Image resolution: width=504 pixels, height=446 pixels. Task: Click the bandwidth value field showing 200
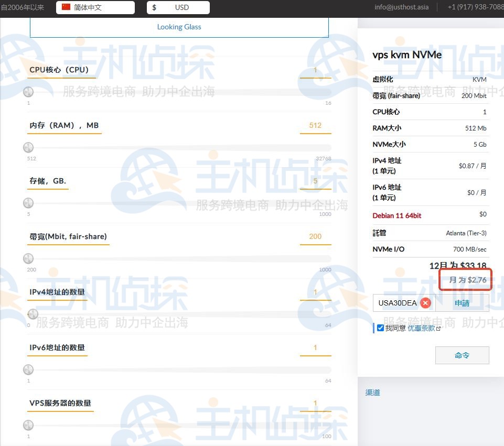coord(315,236)
